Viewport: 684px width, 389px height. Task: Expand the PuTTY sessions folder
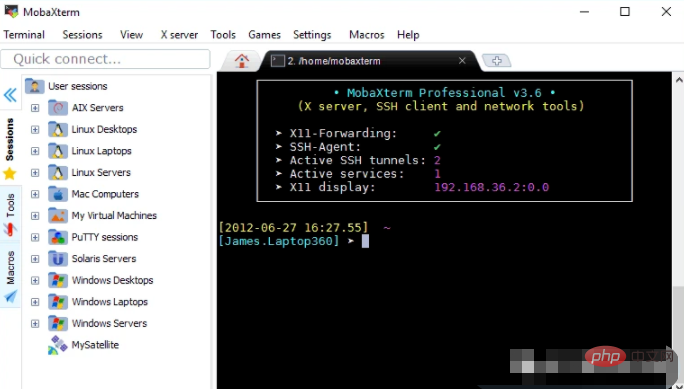[35, 237]
